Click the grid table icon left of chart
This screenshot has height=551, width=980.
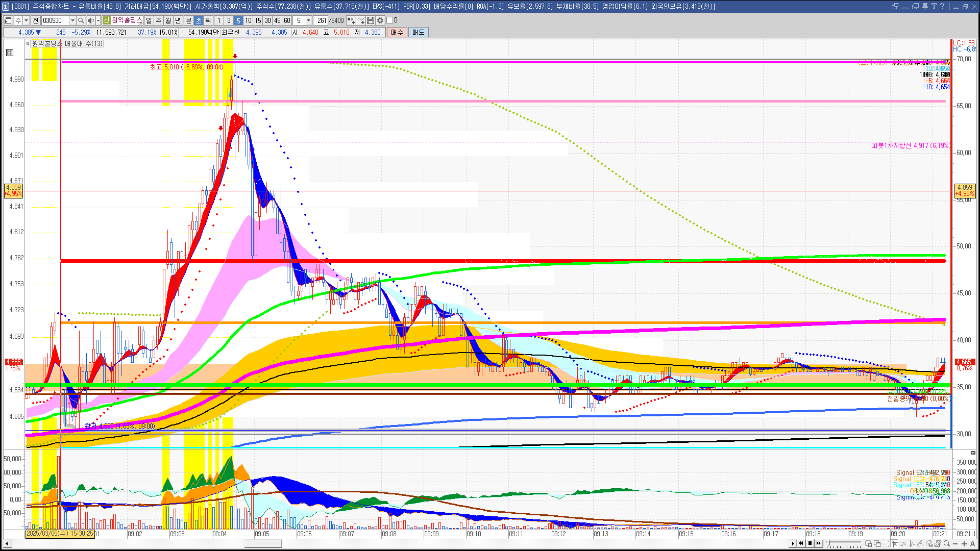pyautogui.click(x=10, y=53)
